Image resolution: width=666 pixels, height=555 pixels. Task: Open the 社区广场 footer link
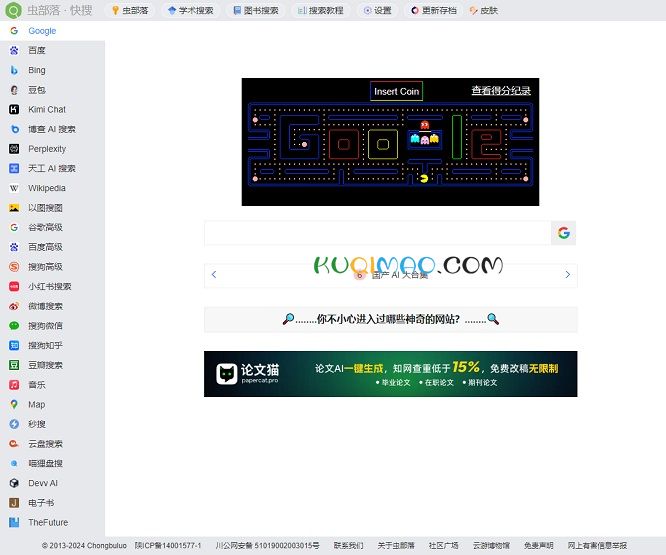pyautogui.click(x=444, y=545)
